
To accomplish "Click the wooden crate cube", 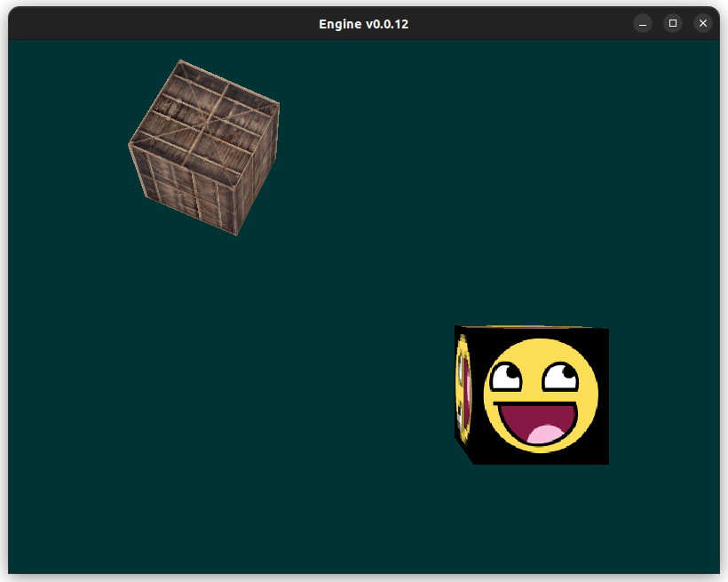I will point(204,147).
